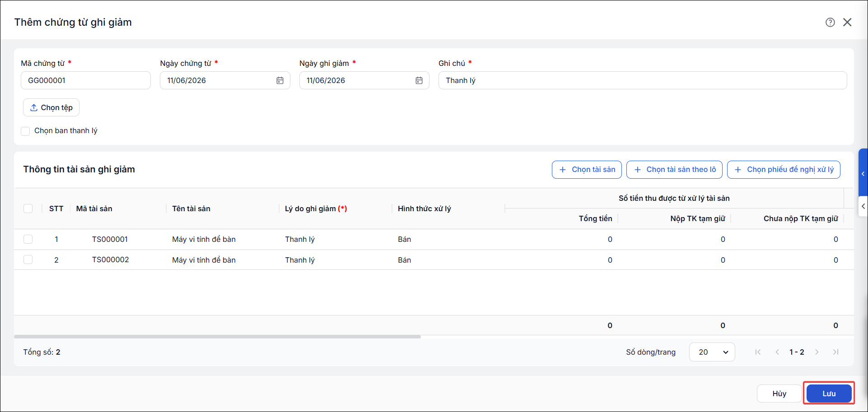The width and height of the screenshot is (868, 412).
Task: Click the Ngày ghi giảm date field
Action: [364, 80]
